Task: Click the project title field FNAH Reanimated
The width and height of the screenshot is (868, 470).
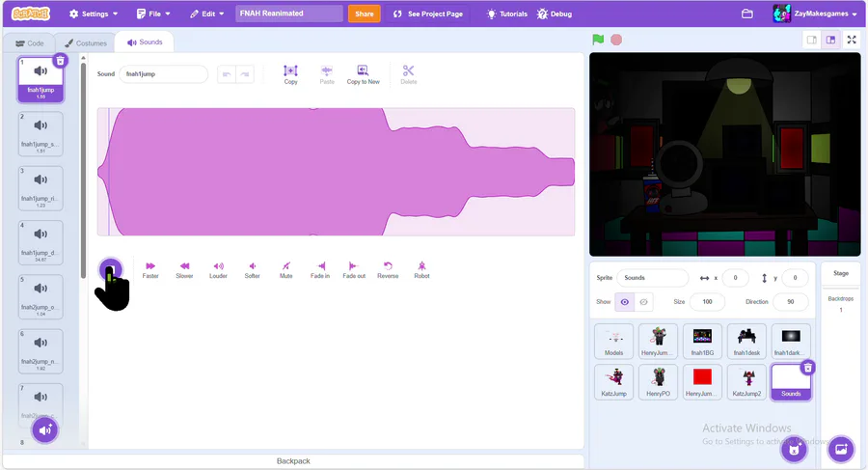Action: (289, 14)
